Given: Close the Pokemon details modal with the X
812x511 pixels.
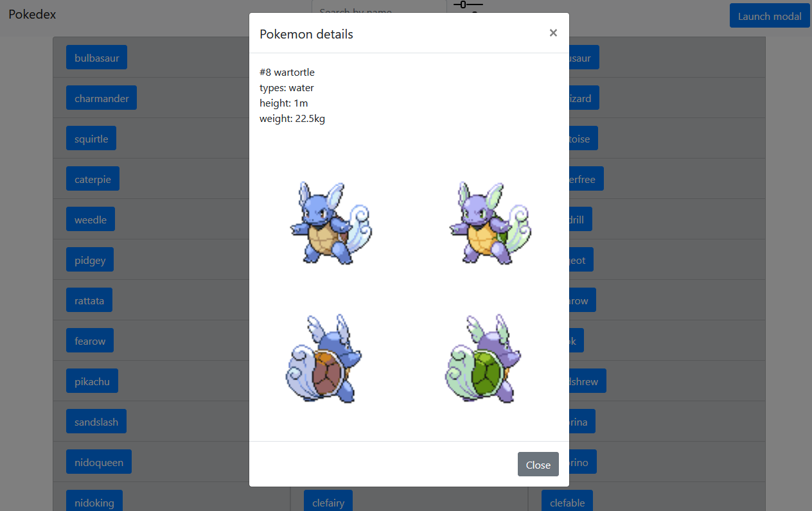Looking at the screenshot, I should point(553,33).
